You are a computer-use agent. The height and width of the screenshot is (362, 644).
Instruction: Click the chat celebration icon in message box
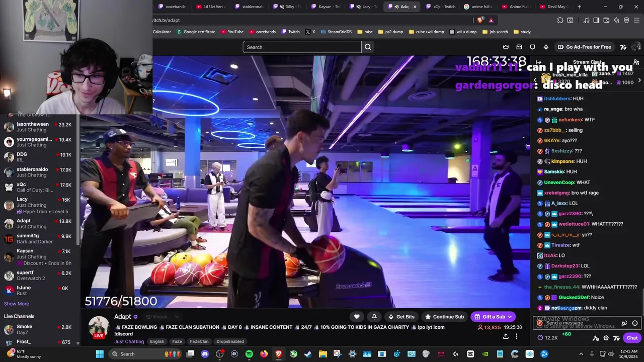(x=624, y=323)
